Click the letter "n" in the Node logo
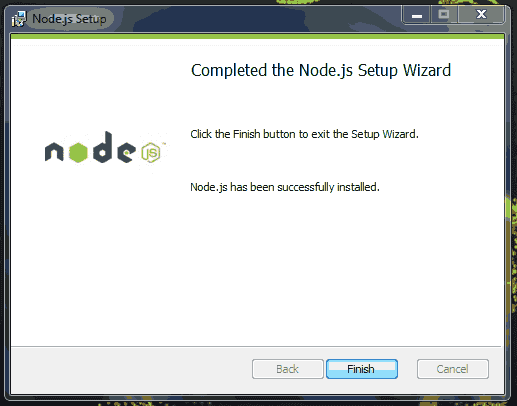Screen dimensions: 517x406 54,152
